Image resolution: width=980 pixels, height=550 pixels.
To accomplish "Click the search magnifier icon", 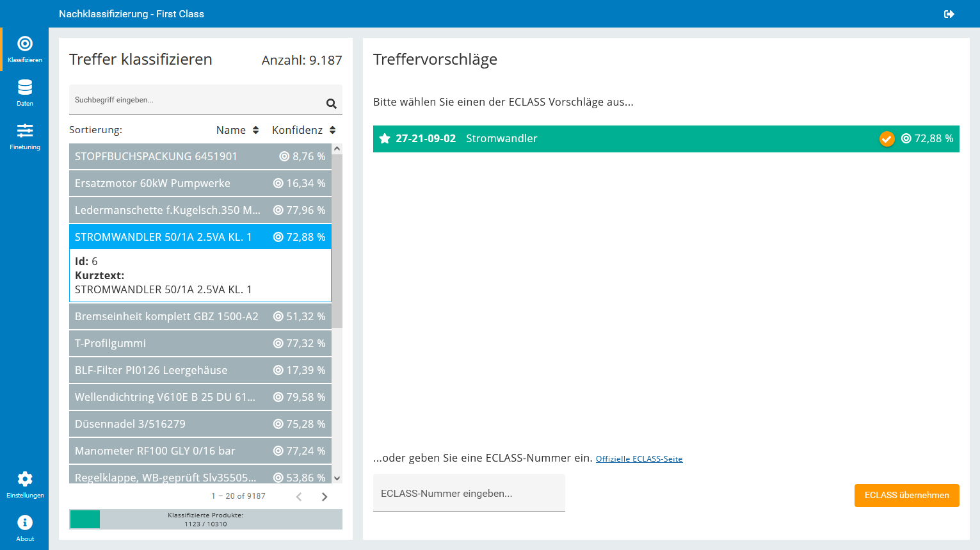I will click(x=331, y=104).
